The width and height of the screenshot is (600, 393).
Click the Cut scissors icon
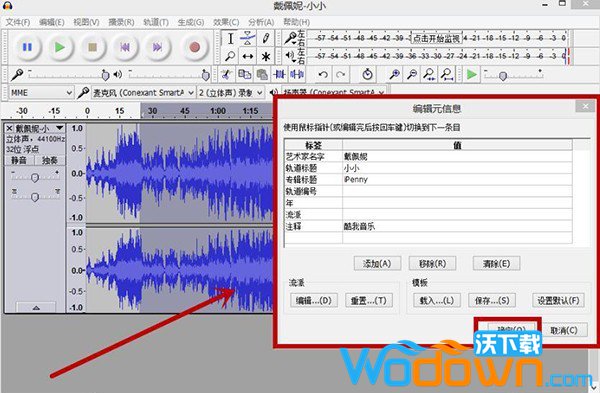pos(227,74)
